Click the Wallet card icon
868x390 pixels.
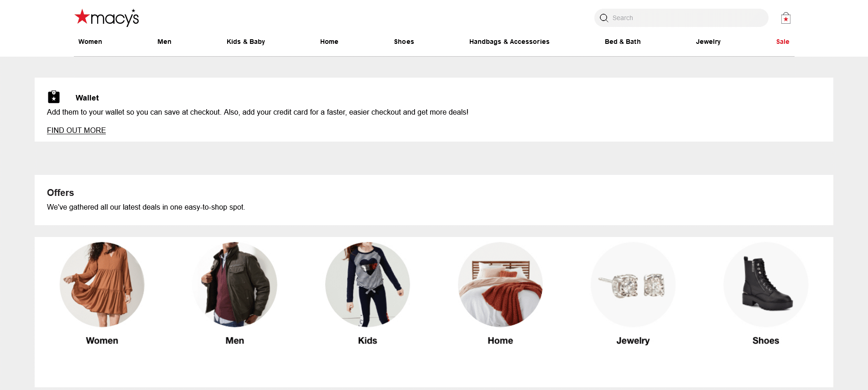(54, 97)
